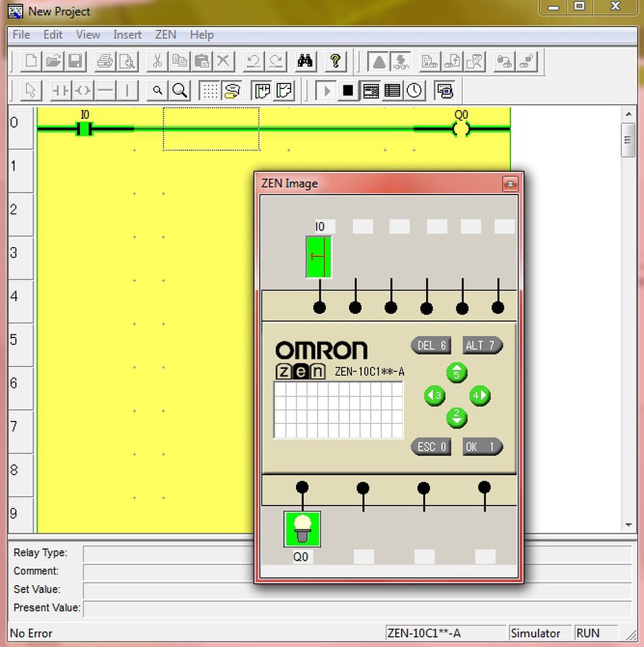Click the Copy toolbar icon
644x647 pixels.
pyautogui.click(x=179, y=61)
